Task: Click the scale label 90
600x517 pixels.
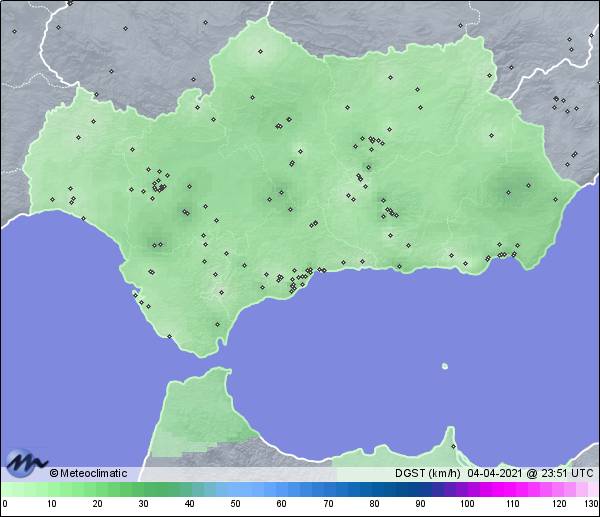Action: coord(420,503)
